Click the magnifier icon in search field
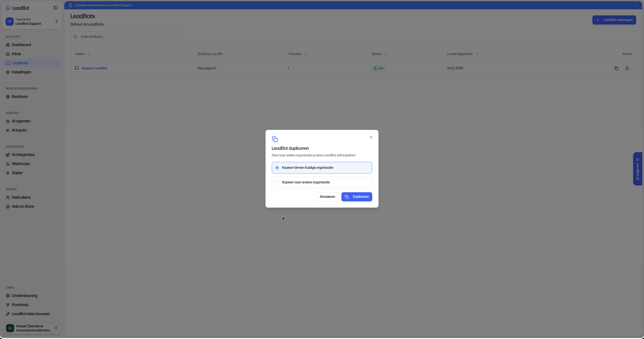This screenshot has height=339, width=644. [x=75, y=37]
